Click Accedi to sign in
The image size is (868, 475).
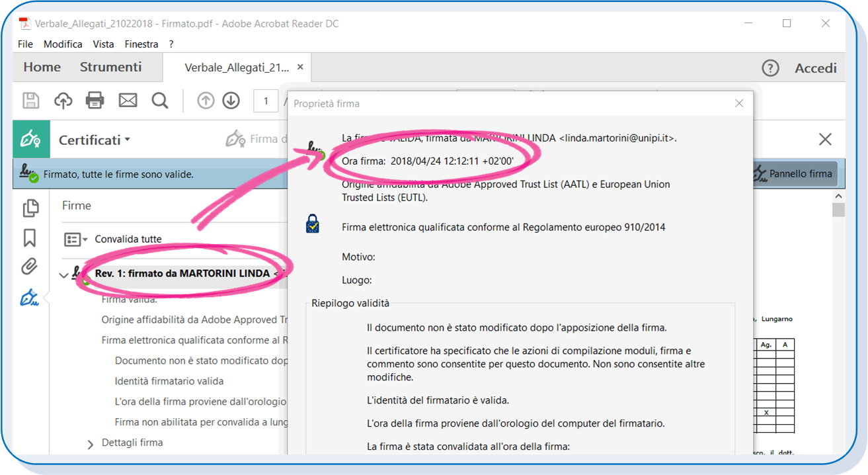tap(815, 68)
